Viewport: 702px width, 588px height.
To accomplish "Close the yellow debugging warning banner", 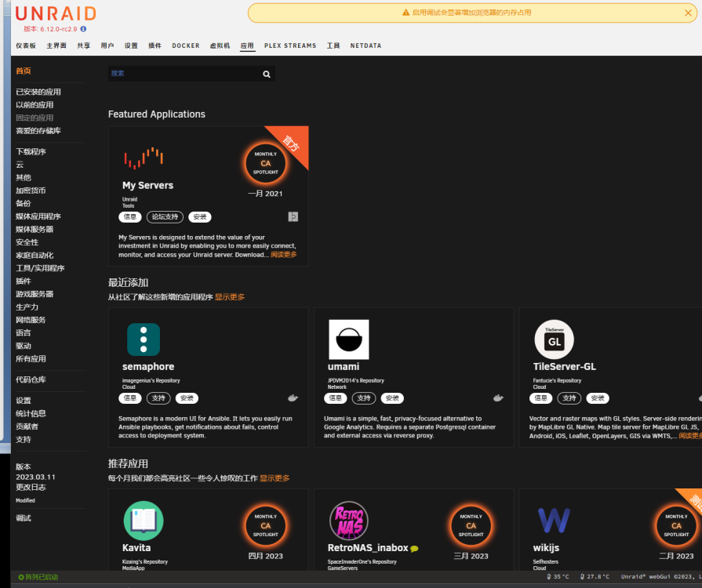I will (688, 13).
